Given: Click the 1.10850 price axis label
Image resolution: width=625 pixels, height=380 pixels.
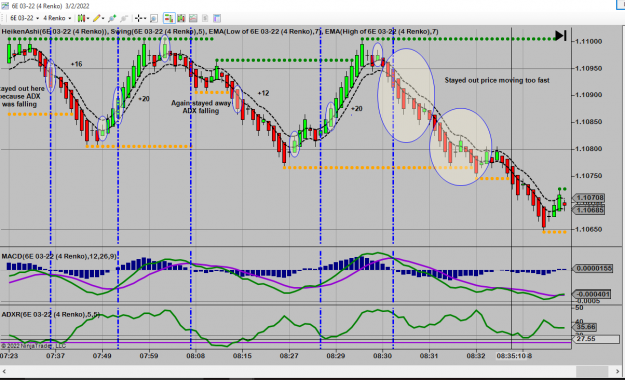Looking at the screenshot, I should pos(588,122).
